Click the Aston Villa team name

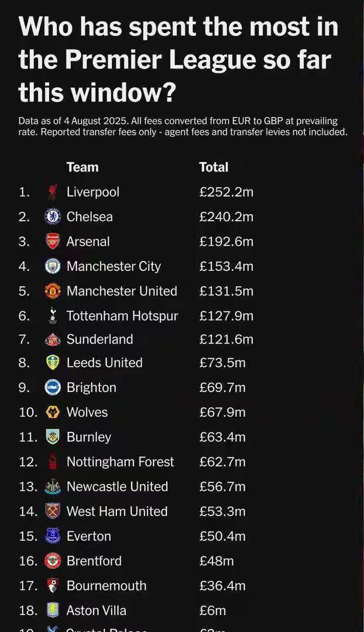(97, 610)
